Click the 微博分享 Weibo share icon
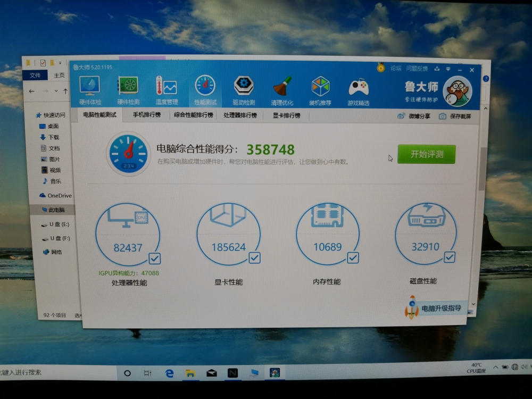This screenshot has width=532, height=399. pyautogui.click(x=401, y=116)
